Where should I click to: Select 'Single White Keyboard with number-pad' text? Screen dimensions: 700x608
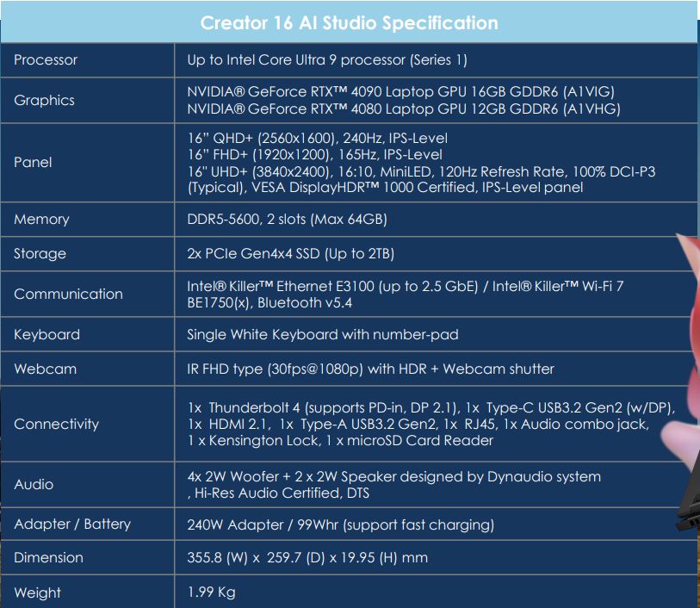323,335
